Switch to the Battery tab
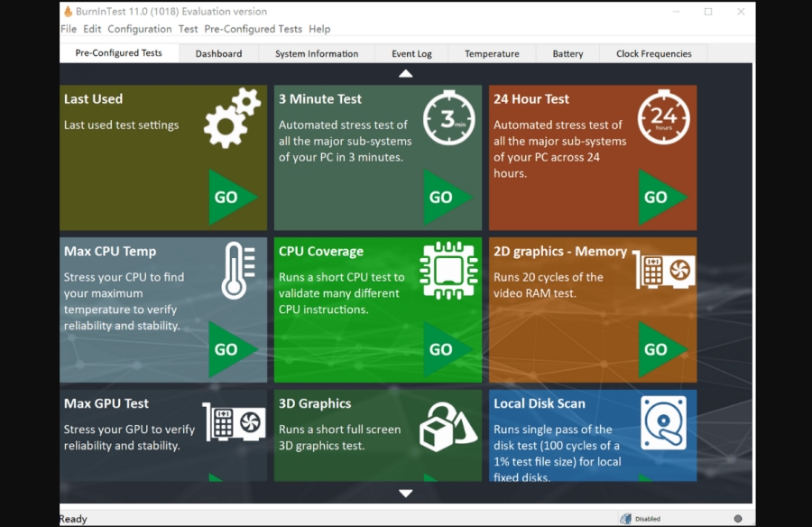Screen dimensions: 812x527 pos(567,54)
